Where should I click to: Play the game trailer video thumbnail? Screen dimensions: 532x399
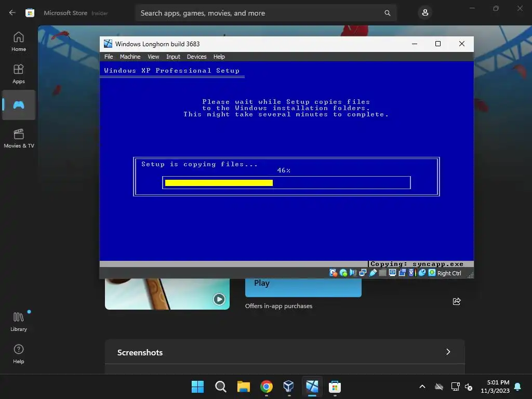[219, 299]
